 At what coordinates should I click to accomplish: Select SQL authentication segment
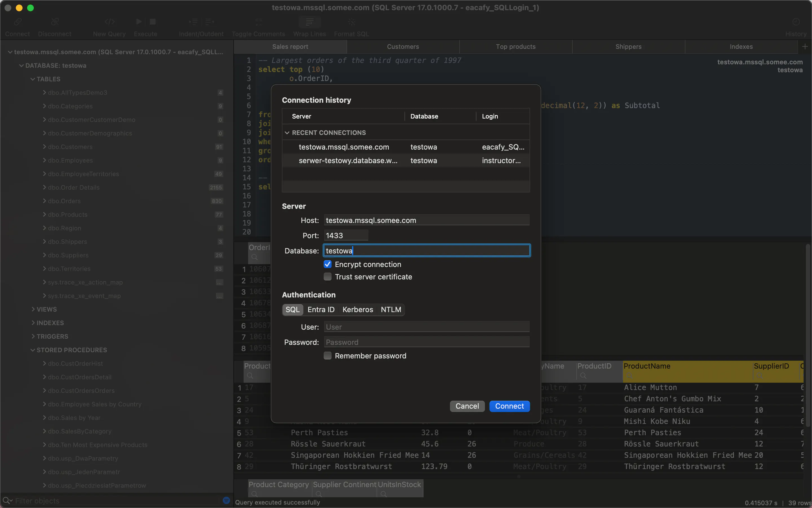(293, 309)
